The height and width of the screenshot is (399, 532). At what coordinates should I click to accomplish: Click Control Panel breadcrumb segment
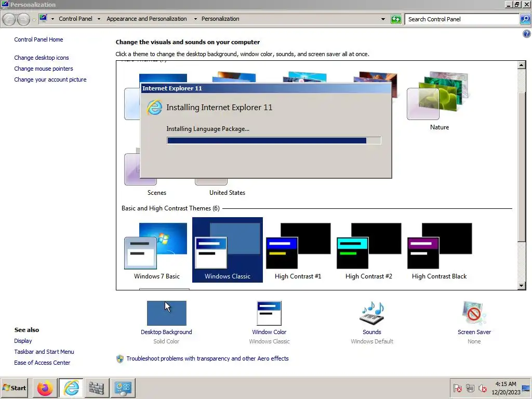[75, 19]
